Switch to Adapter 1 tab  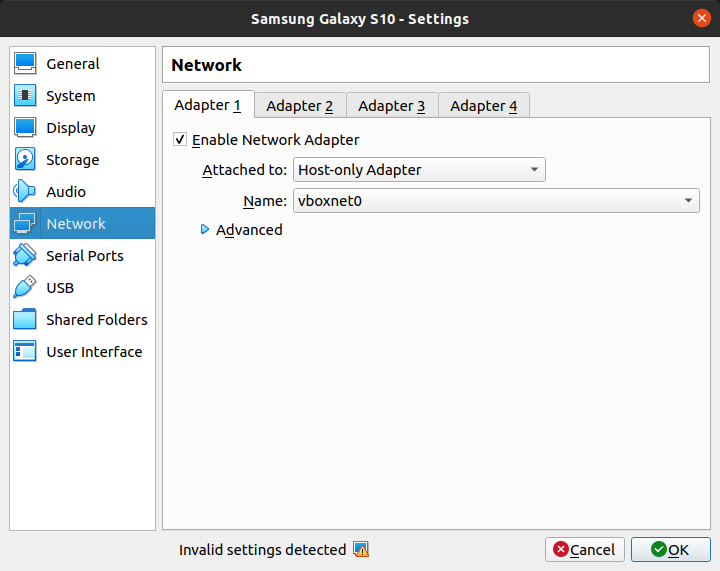click(x=208, y=105)
